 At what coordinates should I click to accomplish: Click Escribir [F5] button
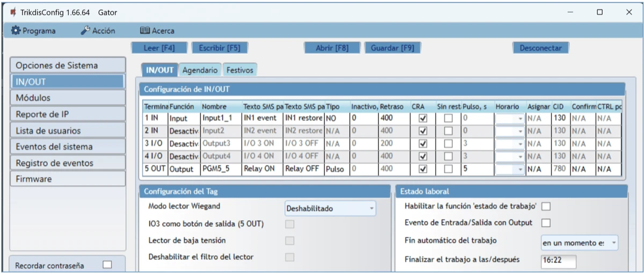[219, 48]
